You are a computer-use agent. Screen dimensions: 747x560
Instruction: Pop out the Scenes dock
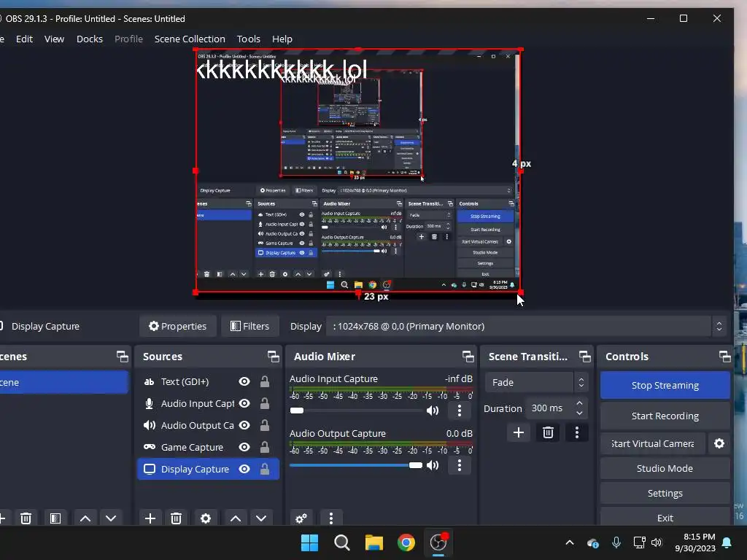pyautogui.click(x=123, y=357)
